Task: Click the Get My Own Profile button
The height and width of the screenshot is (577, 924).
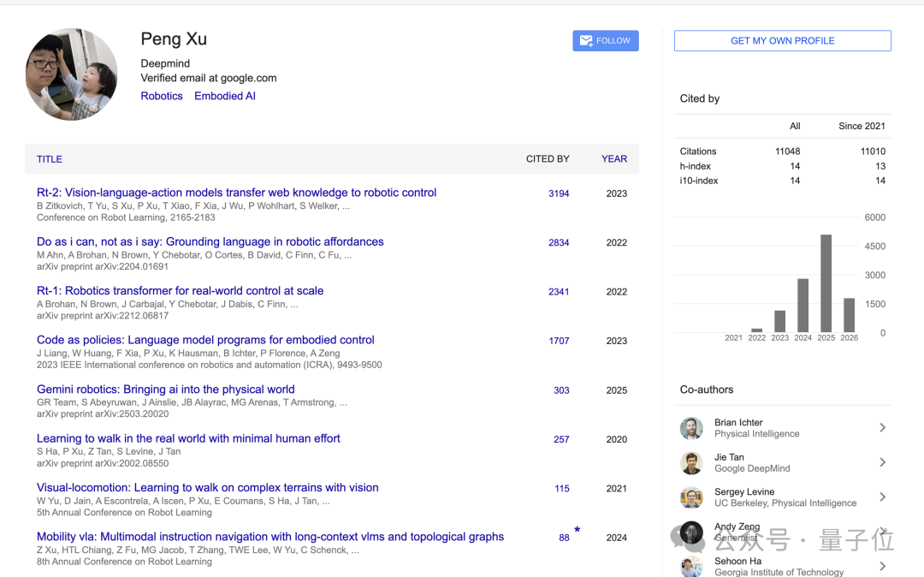Action: coord(782,40)
